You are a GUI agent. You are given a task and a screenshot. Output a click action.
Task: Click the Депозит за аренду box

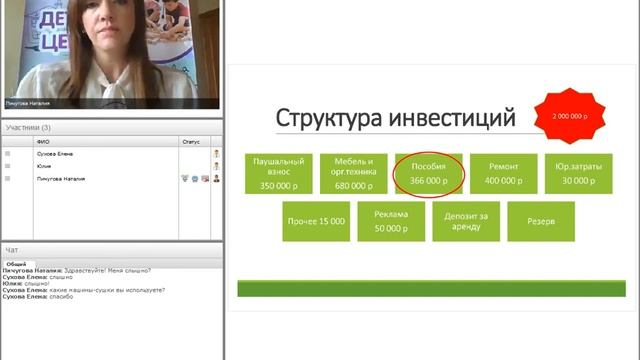click(x=466, y=221)
